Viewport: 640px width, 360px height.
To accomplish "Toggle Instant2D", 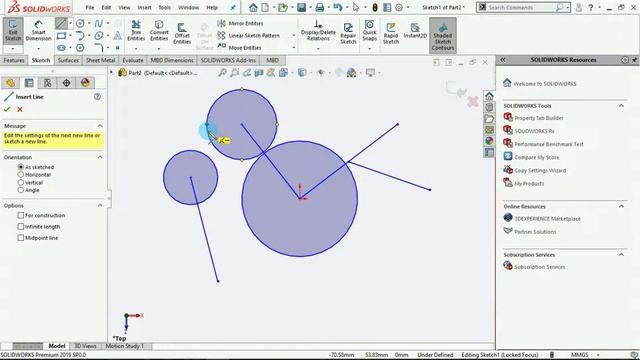I will click(x=415, y=31).
